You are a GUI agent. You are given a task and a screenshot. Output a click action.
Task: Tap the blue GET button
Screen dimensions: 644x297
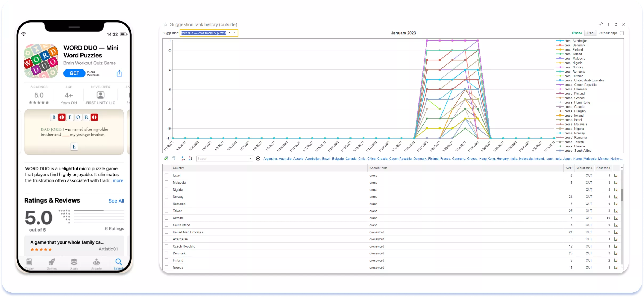[74, 73]
